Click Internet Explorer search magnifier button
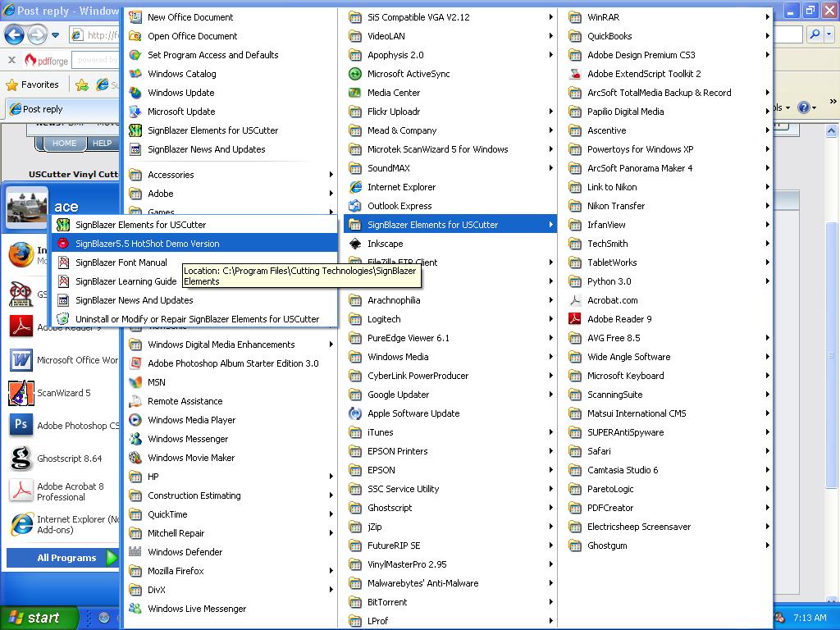Image resolution: width=840 pixels, height=630 pixels. [815, 34]
